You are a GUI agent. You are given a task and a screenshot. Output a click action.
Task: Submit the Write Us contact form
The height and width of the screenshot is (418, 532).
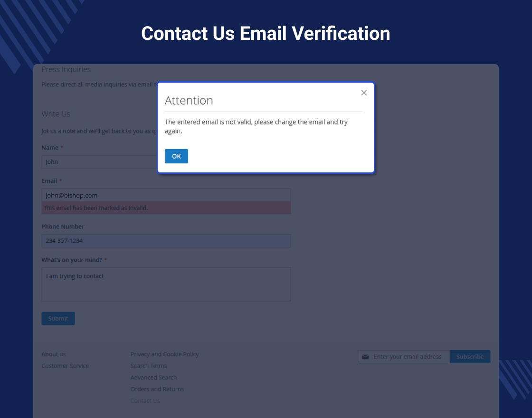click(58, 318)
